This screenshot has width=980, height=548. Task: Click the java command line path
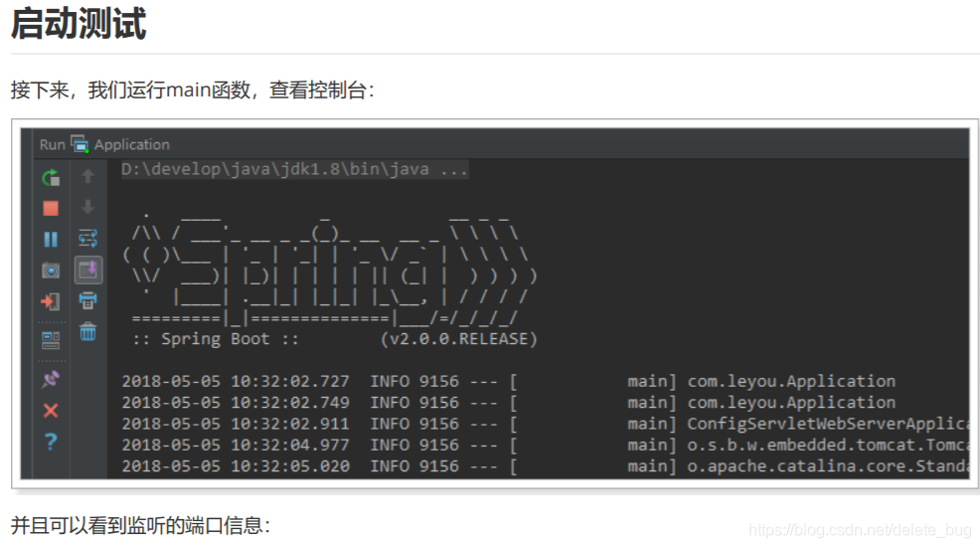pyautogui.click(x=294, y=169)
